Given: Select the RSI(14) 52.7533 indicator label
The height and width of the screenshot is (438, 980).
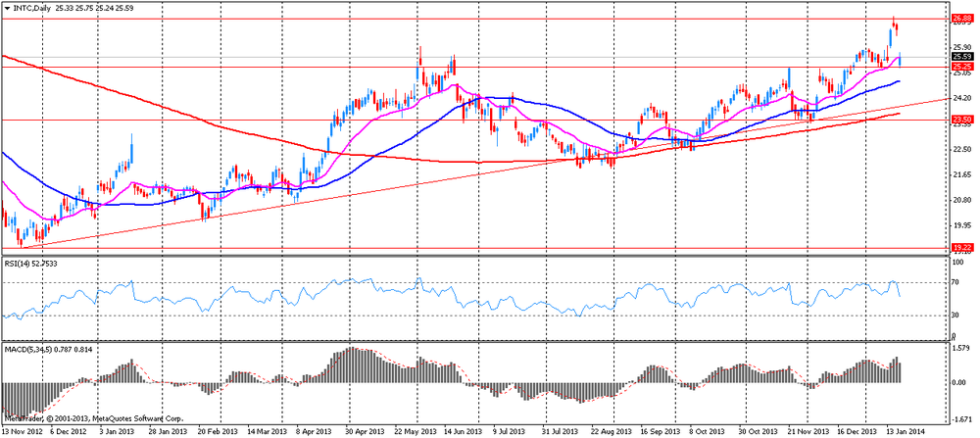Looking at the screenshot, I should tap(30, 263).
